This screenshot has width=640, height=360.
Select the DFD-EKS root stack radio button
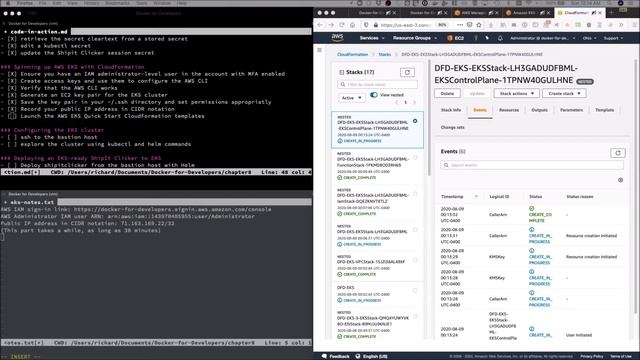(x=415, y=291)
